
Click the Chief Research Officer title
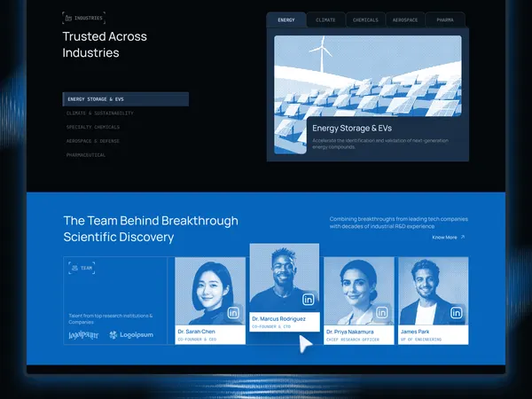point(353,340)
